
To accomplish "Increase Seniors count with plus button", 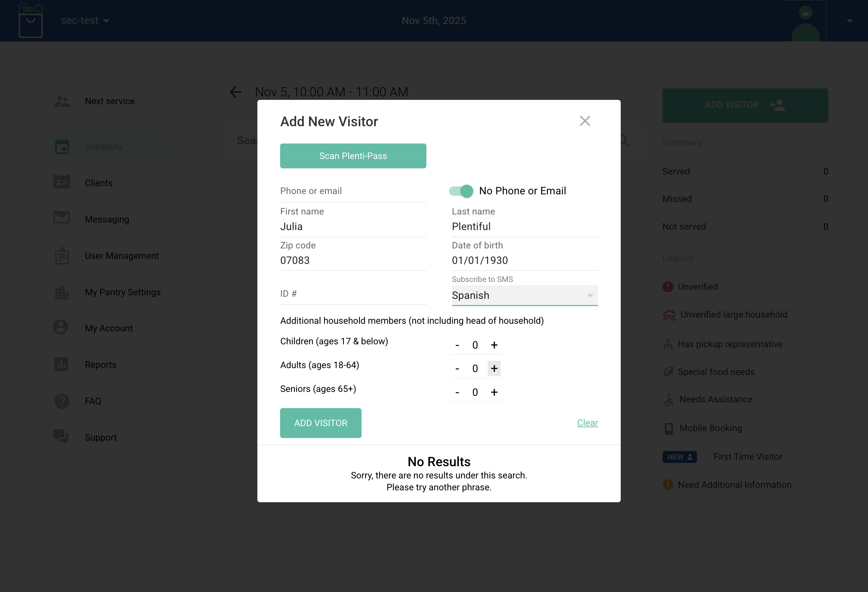I will [x=494, y=392].
